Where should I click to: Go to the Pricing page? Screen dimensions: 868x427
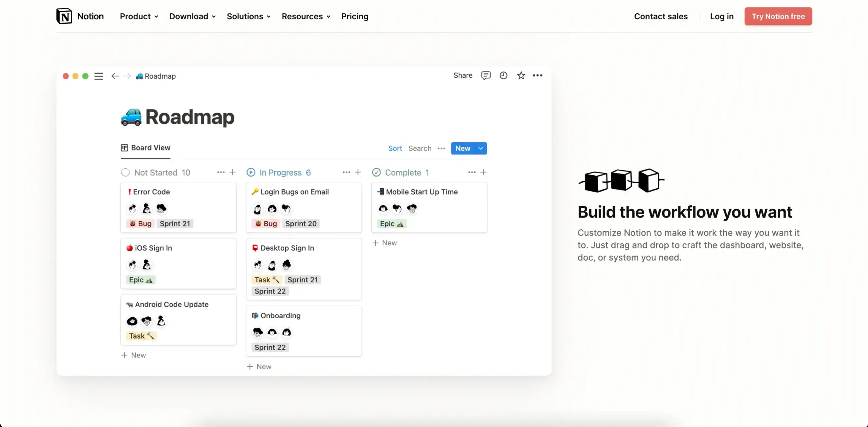pyautogui.click(x=354, y=16)
